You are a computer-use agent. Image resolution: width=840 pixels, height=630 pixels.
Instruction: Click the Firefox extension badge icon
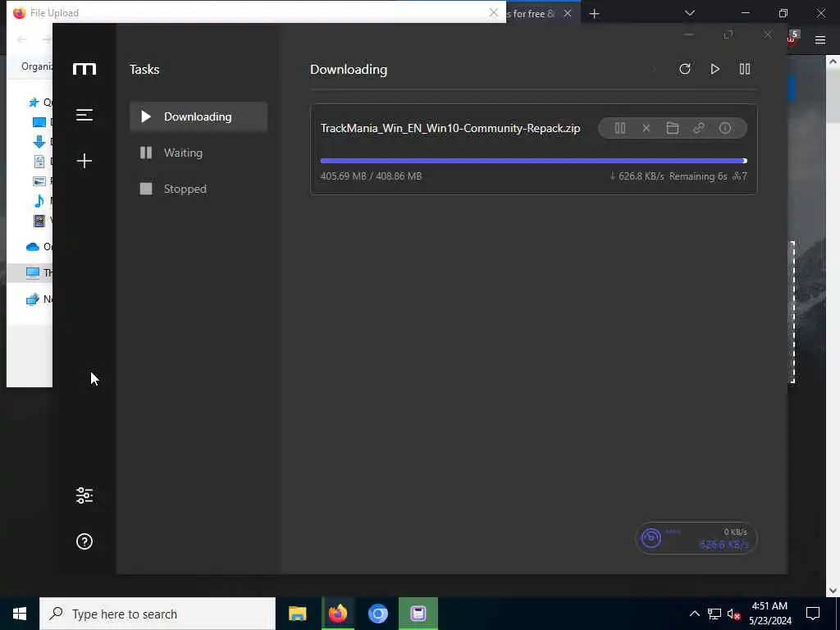793,38
